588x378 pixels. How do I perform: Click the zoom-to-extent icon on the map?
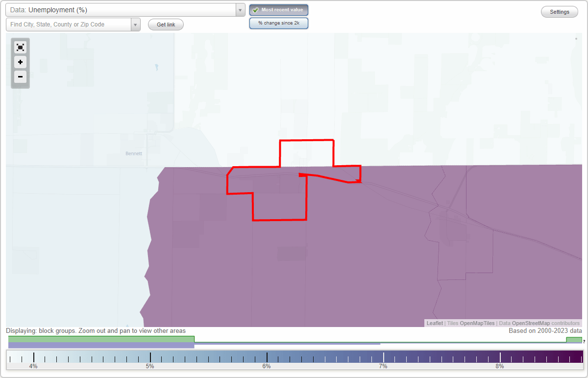20,47
